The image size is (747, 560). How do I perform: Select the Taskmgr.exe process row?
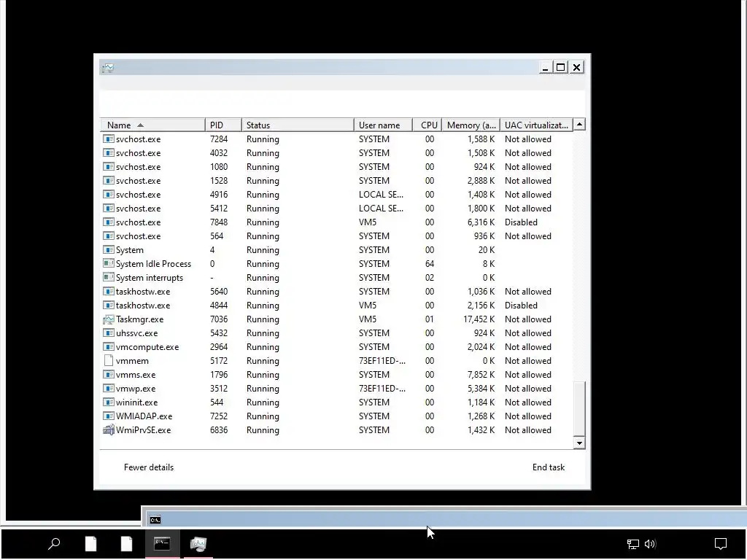click(x=336, y=319)
